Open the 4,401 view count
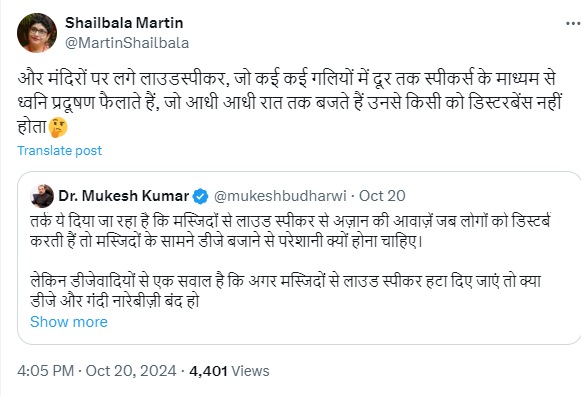 208,371
